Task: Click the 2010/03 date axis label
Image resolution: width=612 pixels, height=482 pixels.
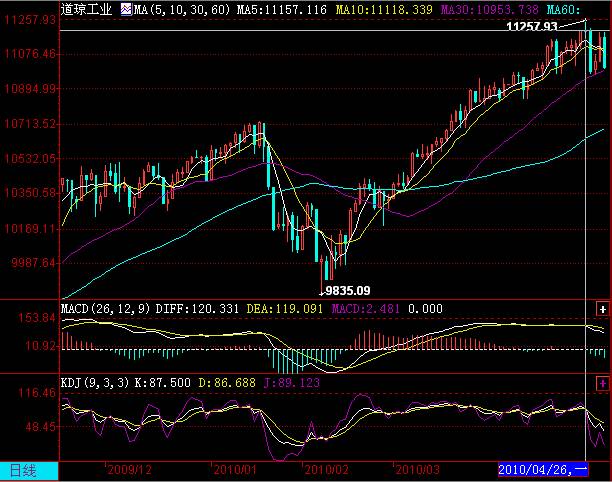Action: tap(417, 470)
